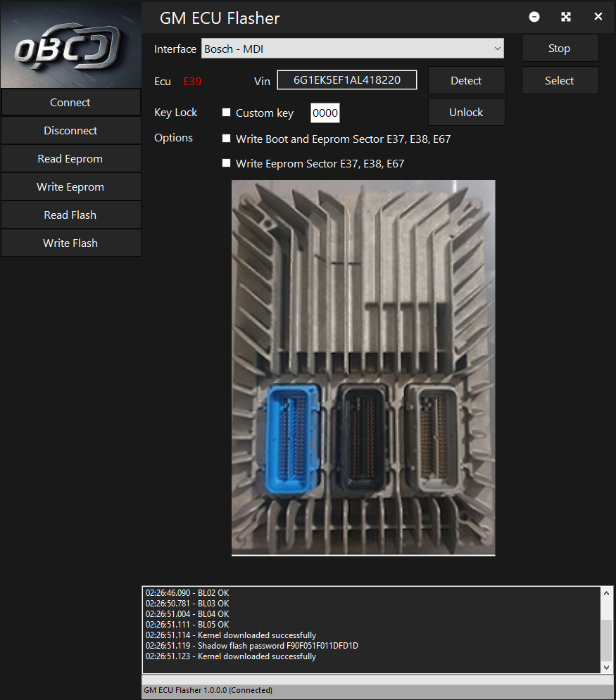The height and width of the screenshot is (700, 616).
Task: Select the BL04 OK log entry
Action: pyautogui.click(x=187, y=614)
